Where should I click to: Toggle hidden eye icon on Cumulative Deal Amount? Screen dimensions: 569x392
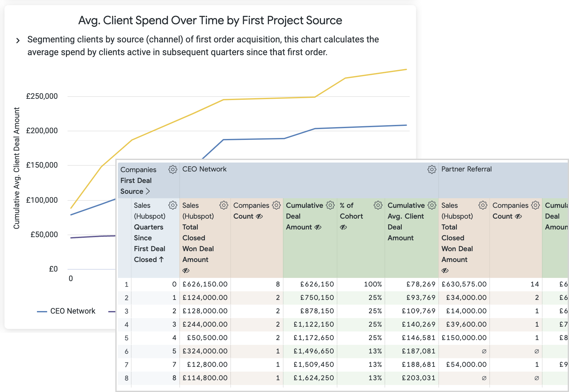tap(318, 227)
